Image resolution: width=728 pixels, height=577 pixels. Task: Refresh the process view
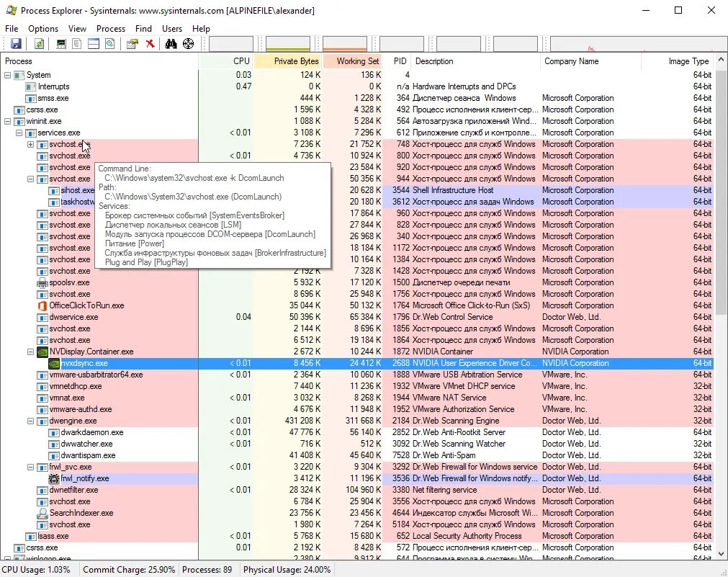click(37, 43)
